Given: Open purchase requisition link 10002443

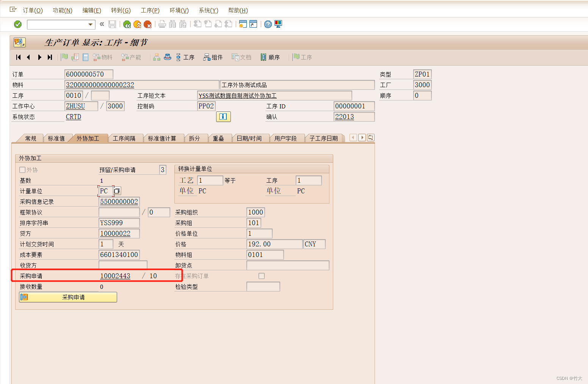Looking at the screenshot, I should coord(115,276).
